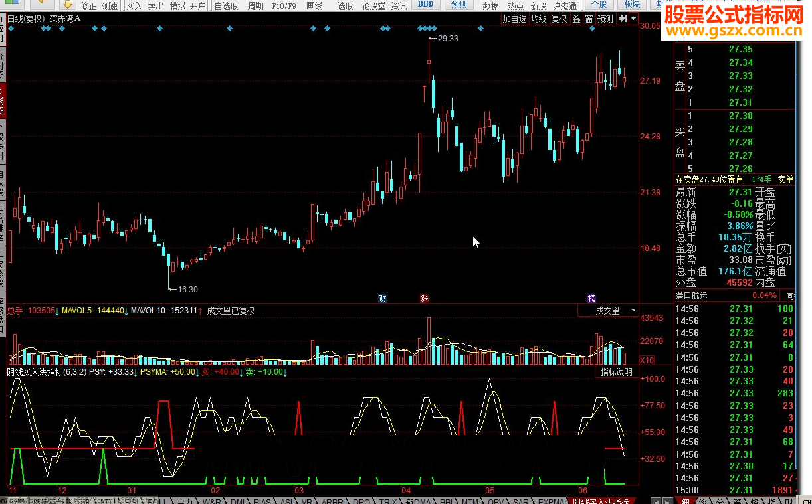Switch to the DMI indicator tab
The height and width of the screenshot is (504, 812).
coord(237,501)
